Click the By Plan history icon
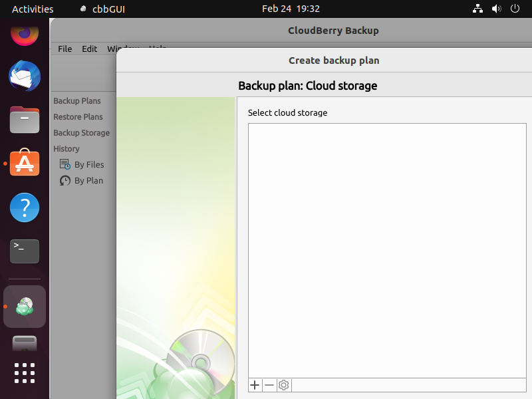 [x=65, y=180]
